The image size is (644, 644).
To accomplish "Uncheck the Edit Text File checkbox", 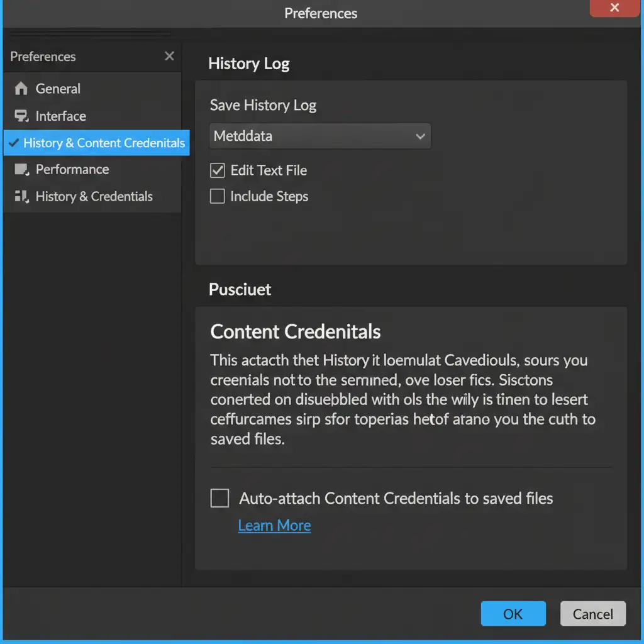I will pos(218,170).
